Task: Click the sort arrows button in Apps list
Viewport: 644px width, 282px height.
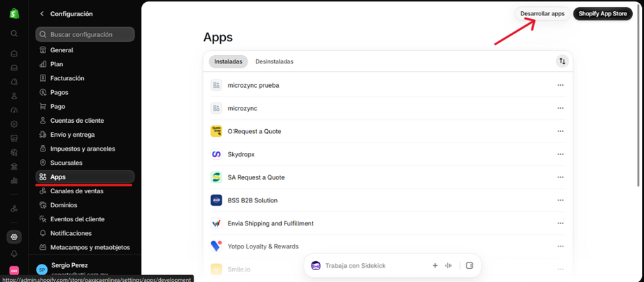Action: 562,61
